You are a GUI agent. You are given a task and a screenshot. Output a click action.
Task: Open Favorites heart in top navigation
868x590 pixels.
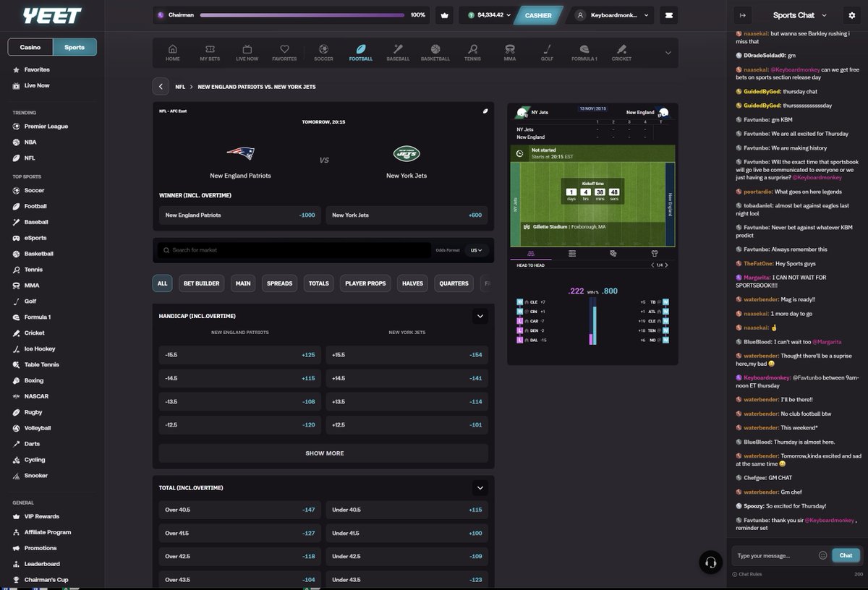pos(284,53)
